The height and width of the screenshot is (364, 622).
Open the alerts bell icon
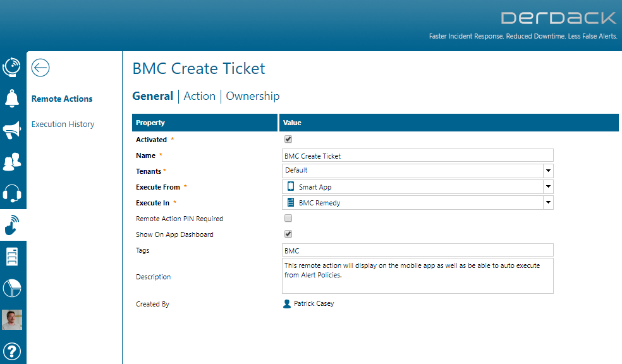pos(12,99)
